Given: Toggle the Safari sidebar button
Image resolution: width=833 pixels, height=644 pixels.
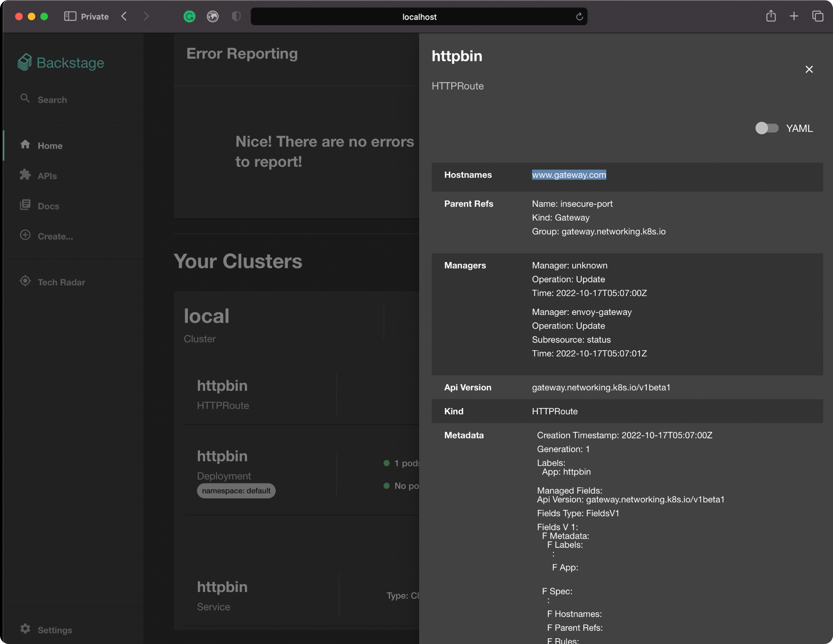Looking at the screenshot, I should pyautogui.click(x=70, y=17).
